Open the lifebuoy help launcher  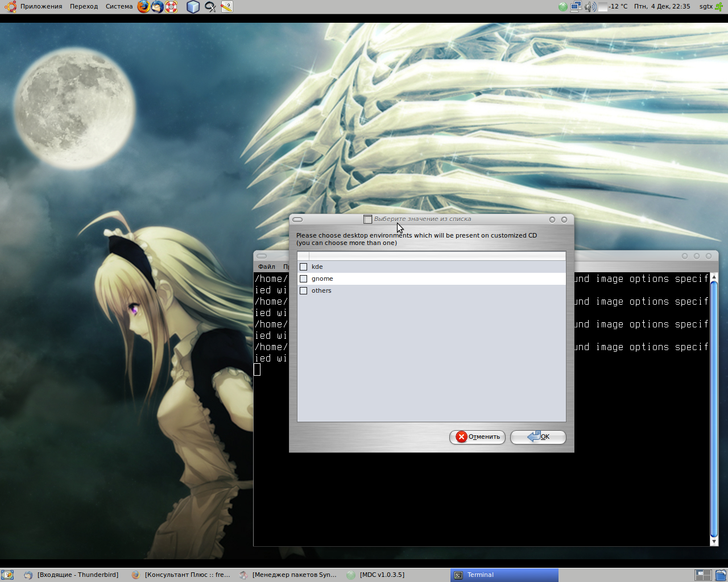pos(171,7)
